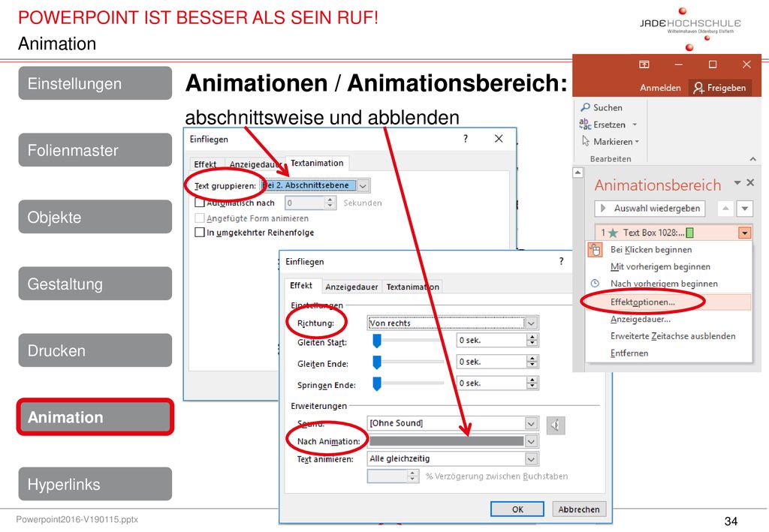Open the Markieren dropdown arrow
This screenshot has width=769, height=532.
tap(637, 142)
